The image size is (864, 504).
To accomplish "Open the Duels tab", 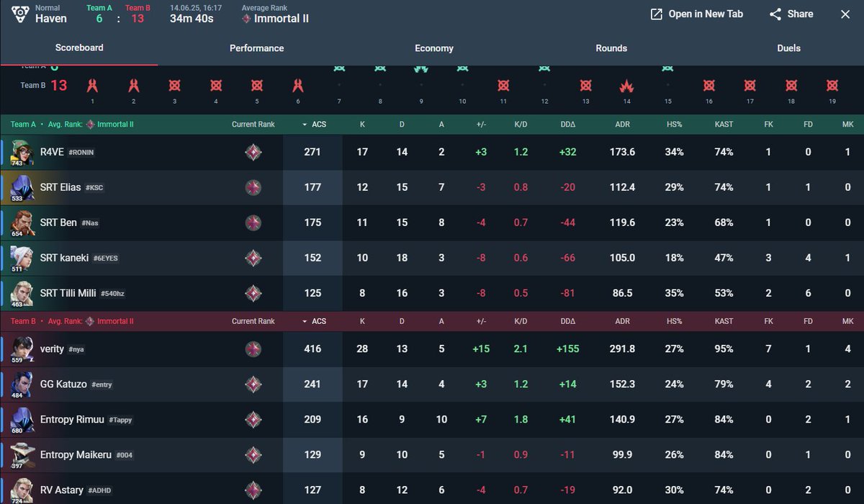I will click(788, 48).
